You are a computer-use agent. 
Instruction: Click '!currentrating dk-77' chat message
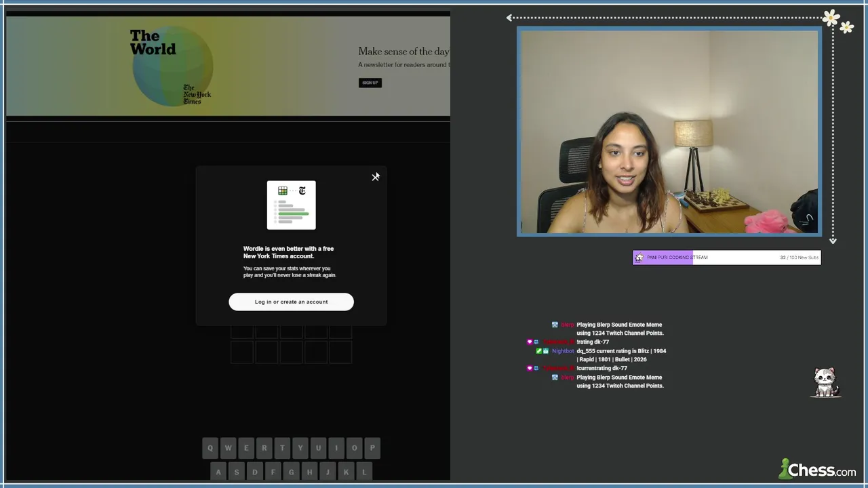[x=601, y=368]
